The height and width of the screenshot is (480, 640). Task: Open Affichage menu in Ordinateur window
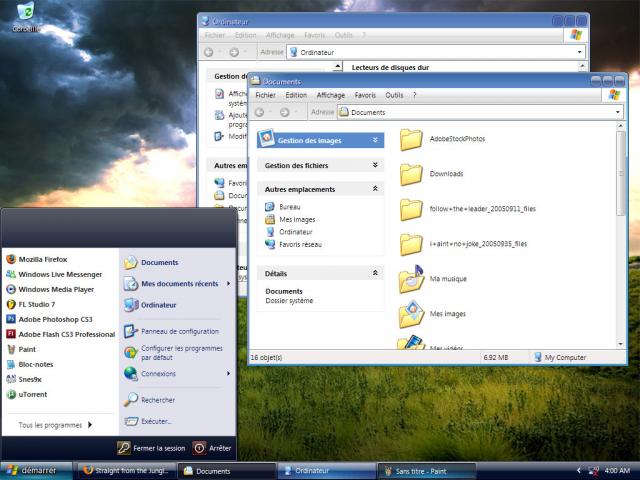point(280,36)
